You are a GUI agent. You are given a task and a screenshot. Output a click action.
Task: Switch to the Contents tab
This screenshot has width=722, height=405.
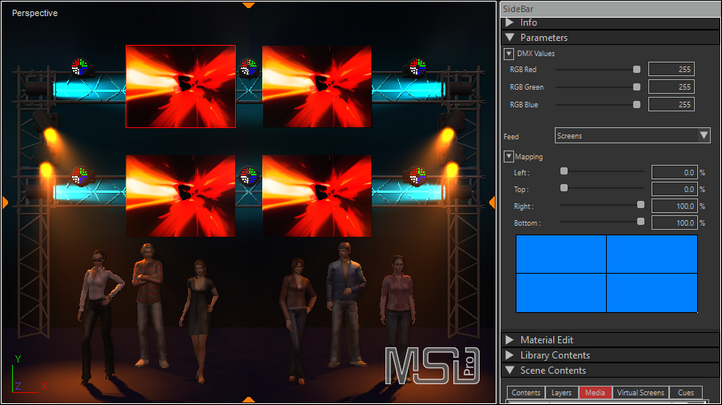[526, 393]
